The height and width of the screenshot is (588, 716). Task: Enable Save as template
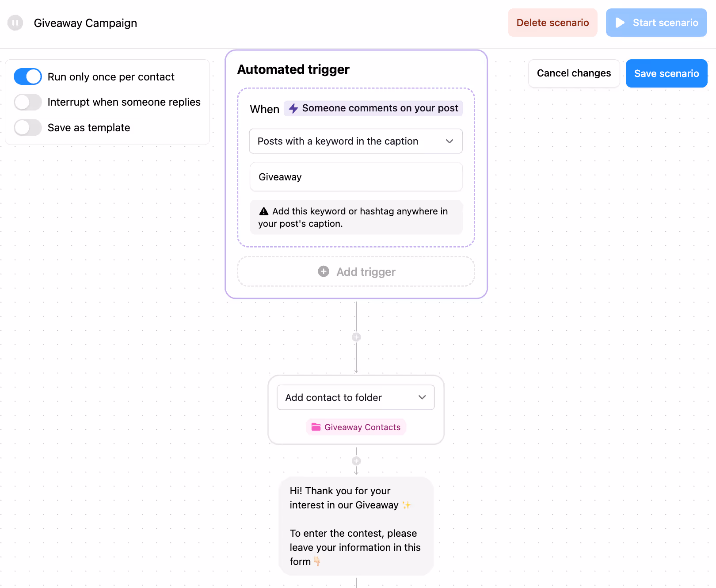27,127
